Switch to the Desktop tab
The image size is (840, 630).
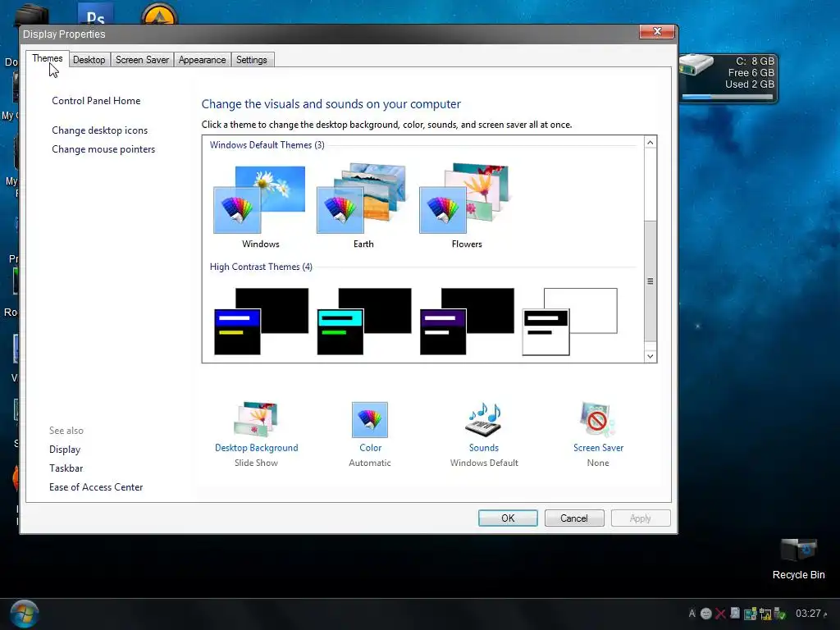pos(89,60)
